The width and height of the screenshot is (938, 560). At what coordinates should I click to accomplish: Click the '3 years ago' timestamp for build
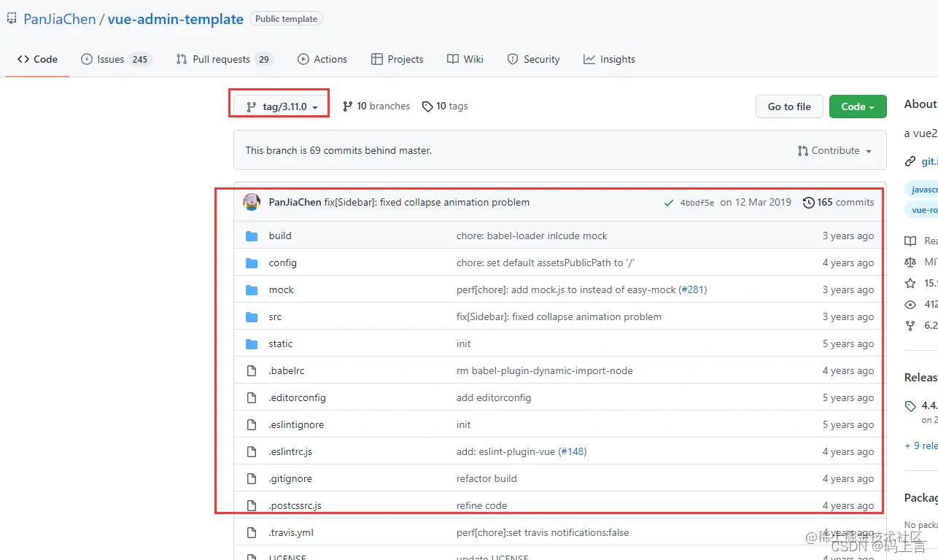pos(848,236)
